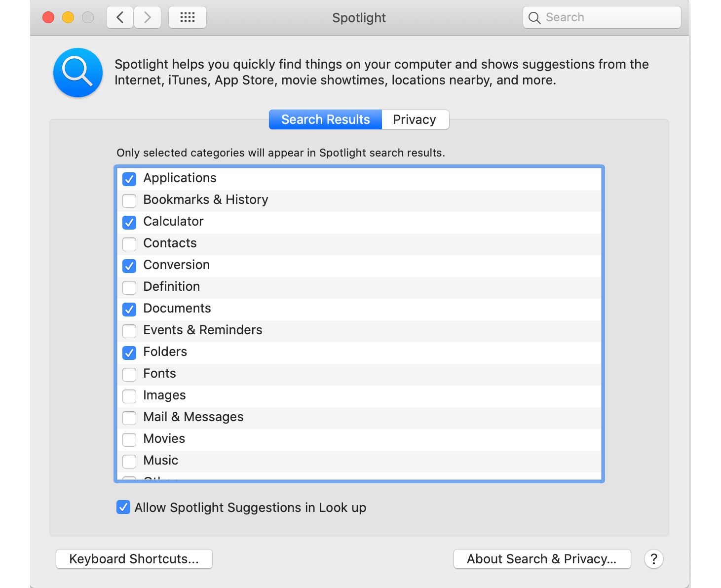Open About Search & Privacy info
The image size is (721, 588).
(542, 559)
